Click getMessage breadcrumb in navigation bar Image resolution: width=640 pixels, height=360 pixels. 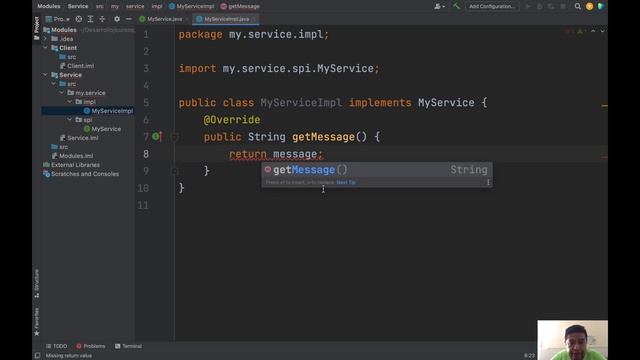point(240,6)
